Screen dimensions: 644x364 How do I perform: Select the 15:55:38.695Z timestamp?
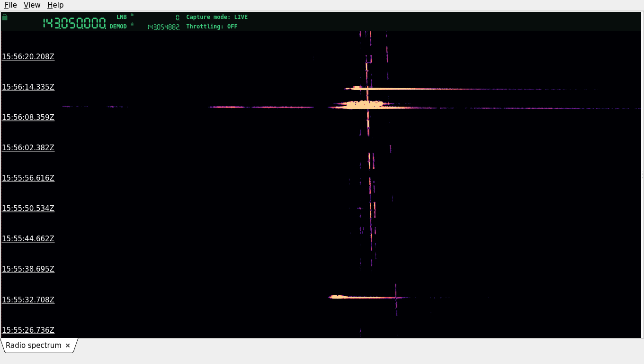(28, 269)
